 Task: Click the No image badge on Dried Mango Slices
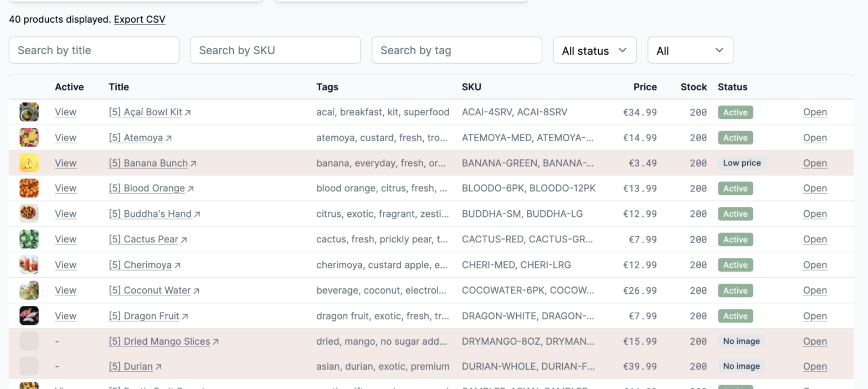(741, 341)
